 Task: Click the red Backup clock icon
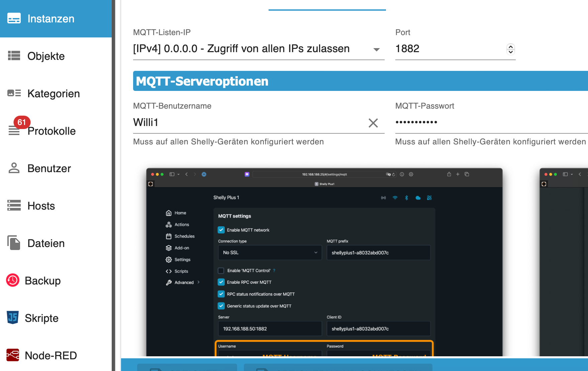pyautogui.click(x=13, y=280)
